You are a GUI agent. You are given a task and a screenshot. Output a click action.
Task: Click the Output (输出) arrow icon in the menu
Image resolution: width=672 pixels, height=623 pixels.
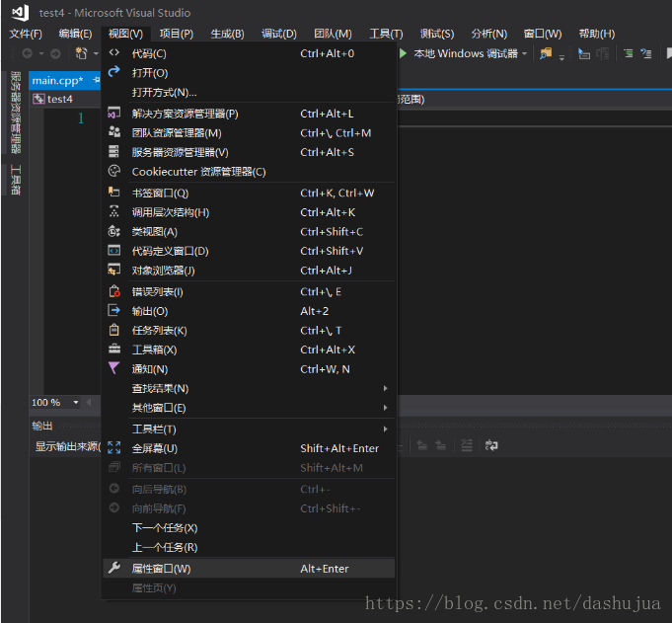tap(114, 310)
